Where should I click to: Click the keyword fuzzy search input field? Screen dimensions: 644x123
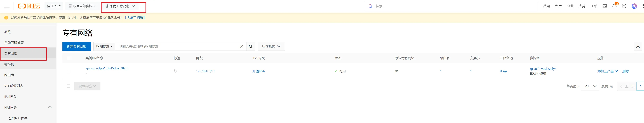coord(177,46)
